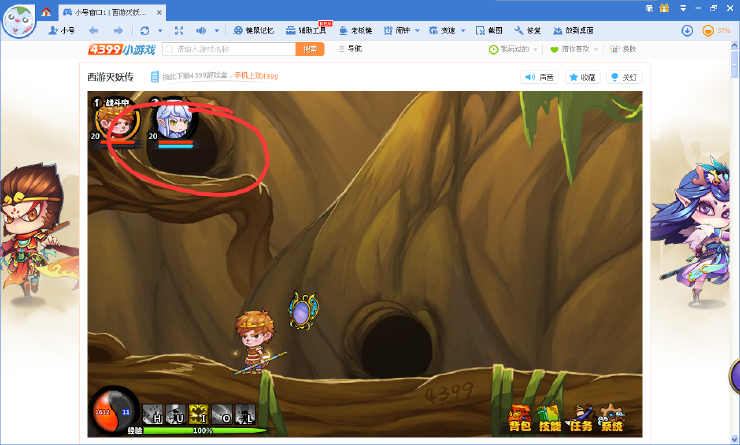Select the white-haired player two portrait

[174, 119]
